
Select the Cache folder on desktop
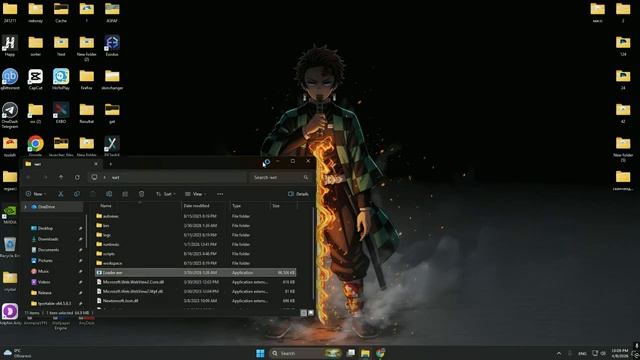pyautogui.click(x=61, y=12)
